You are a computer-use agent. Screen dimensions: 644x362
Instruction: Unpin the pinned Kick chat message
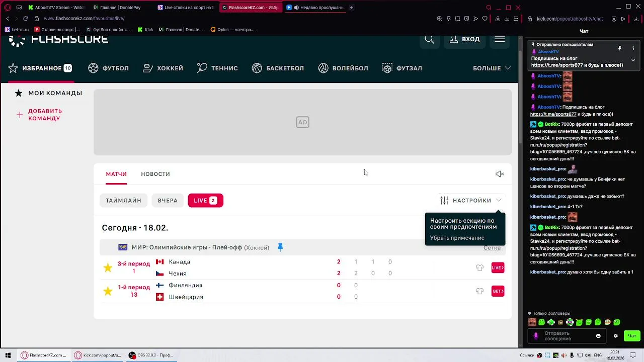click(620, 48)
